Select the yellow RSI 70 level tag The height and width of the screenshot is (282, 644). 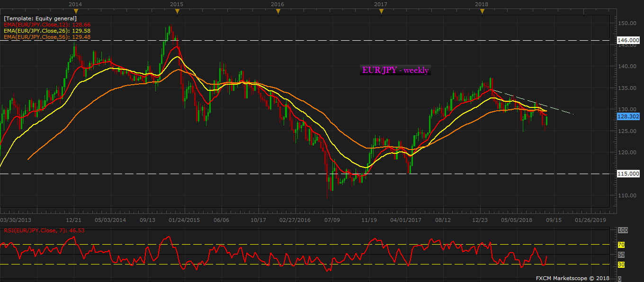coord(621,245)
